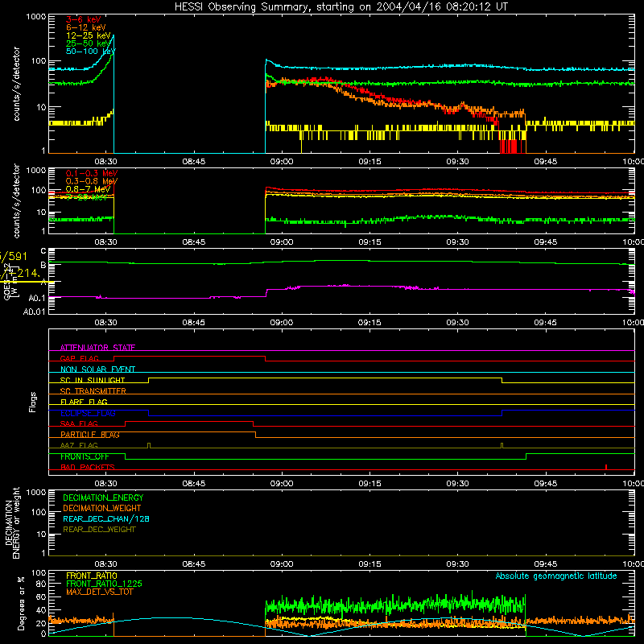Viewport: 644px width, 644px height.
Task: Click the GAP_FLAG label
Action: (x=79, y=358)
